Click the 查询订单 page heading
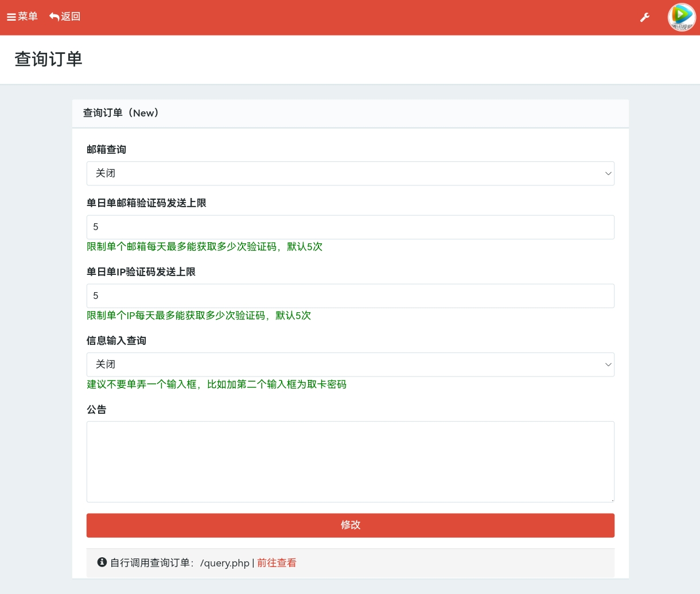This screenshot has height=594, width=700. 48,60
